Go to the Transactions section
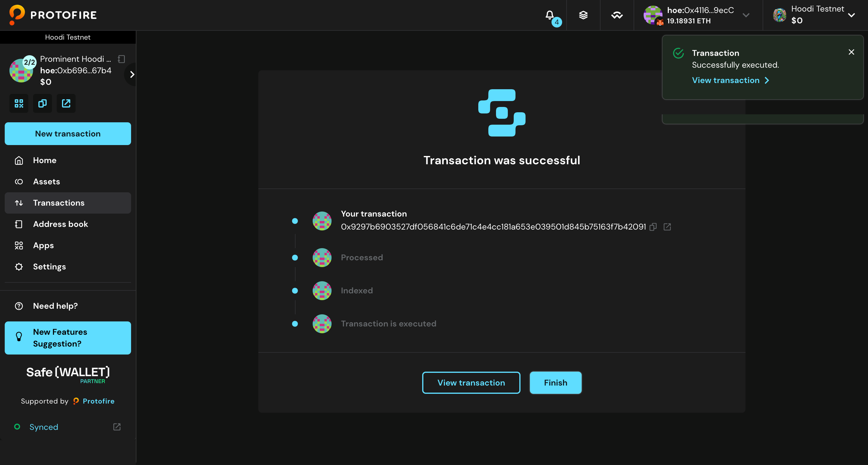This screenshot has height=465, width=868. (x=59, y=203)
